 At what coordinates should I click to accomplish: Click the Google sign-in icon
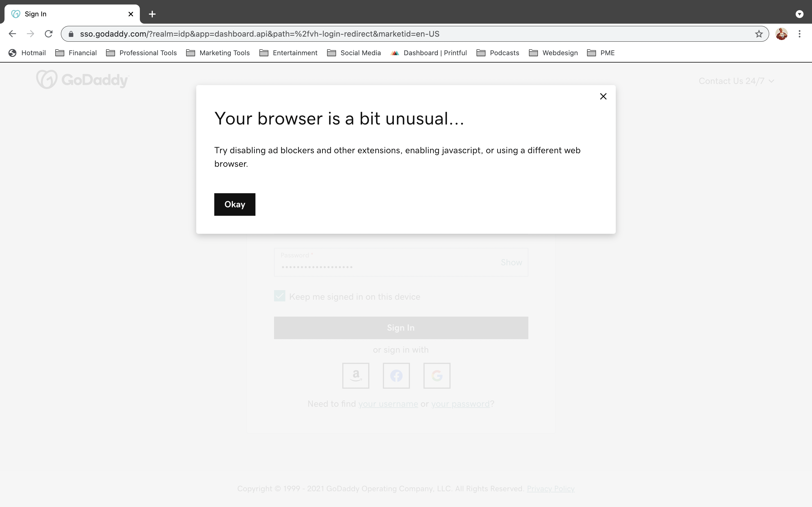437,375
